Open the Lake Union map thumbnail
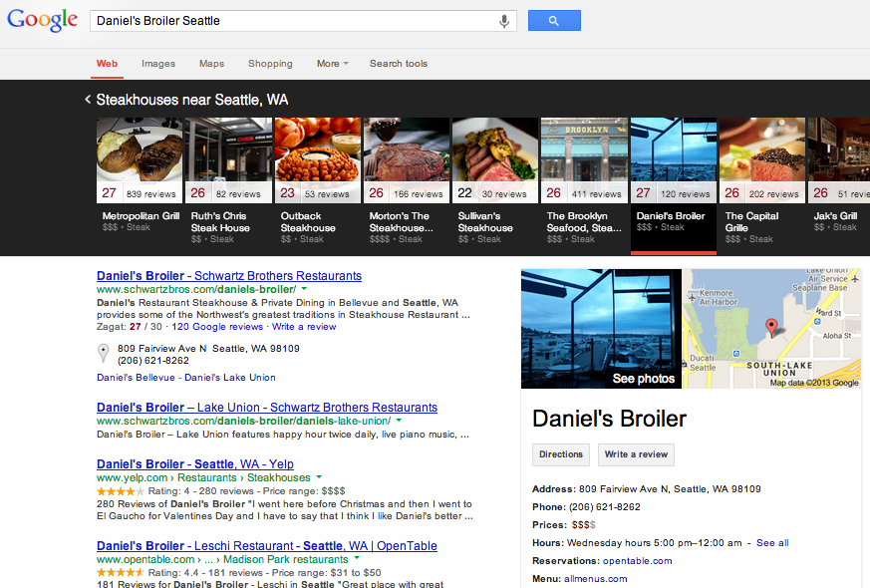 (771, 329)
